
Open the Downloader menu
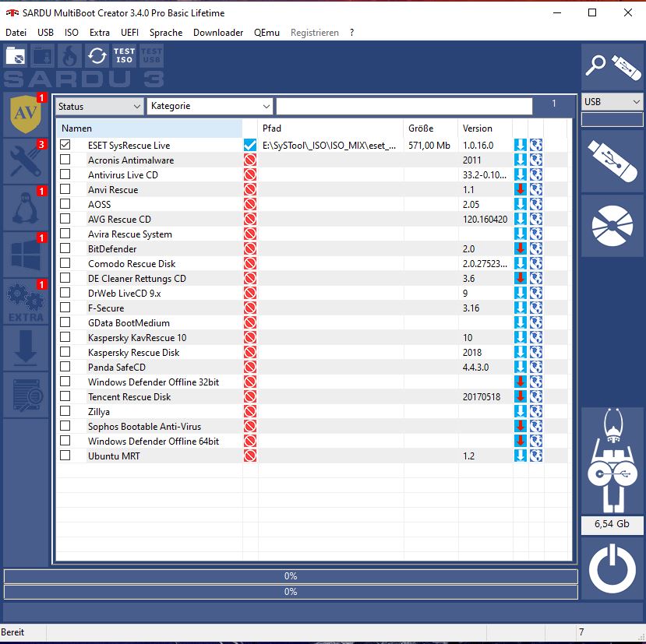(218, 33)
